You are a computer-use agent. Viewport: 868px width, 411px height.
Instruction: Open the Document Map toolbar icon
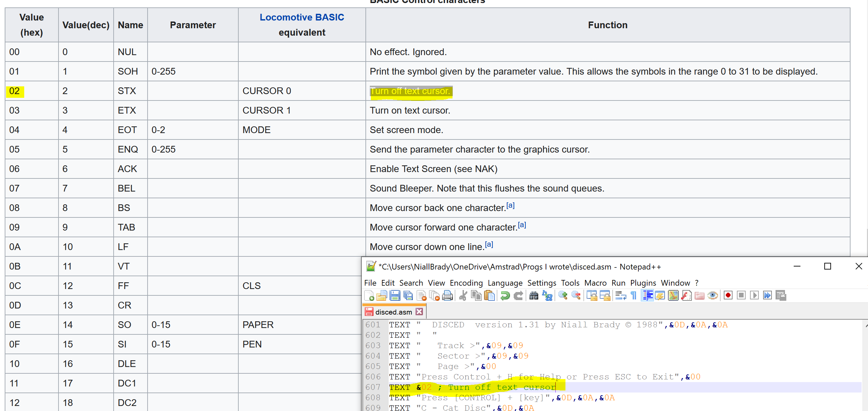point(673,296)
